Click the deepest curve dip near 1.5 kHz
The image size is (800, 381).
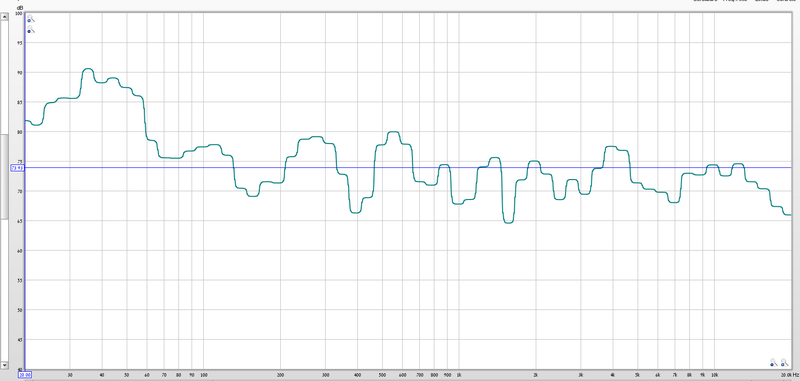click(508, 222)
